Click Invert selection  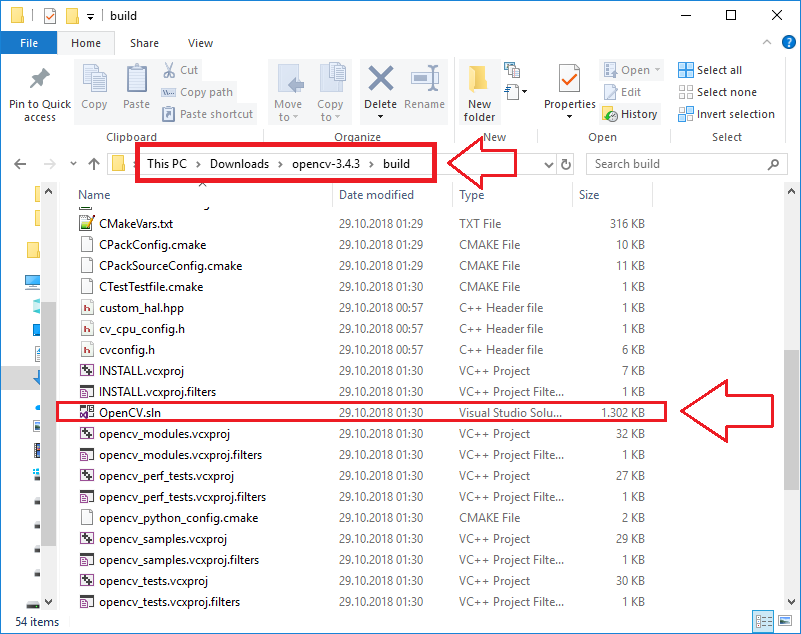pos(726,114)
